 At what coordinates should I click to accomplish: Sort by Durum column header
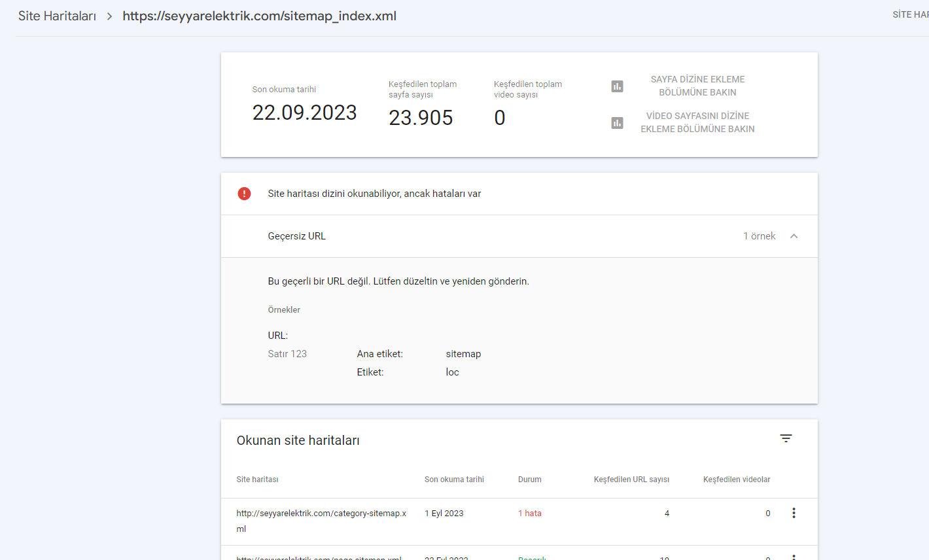529,480
